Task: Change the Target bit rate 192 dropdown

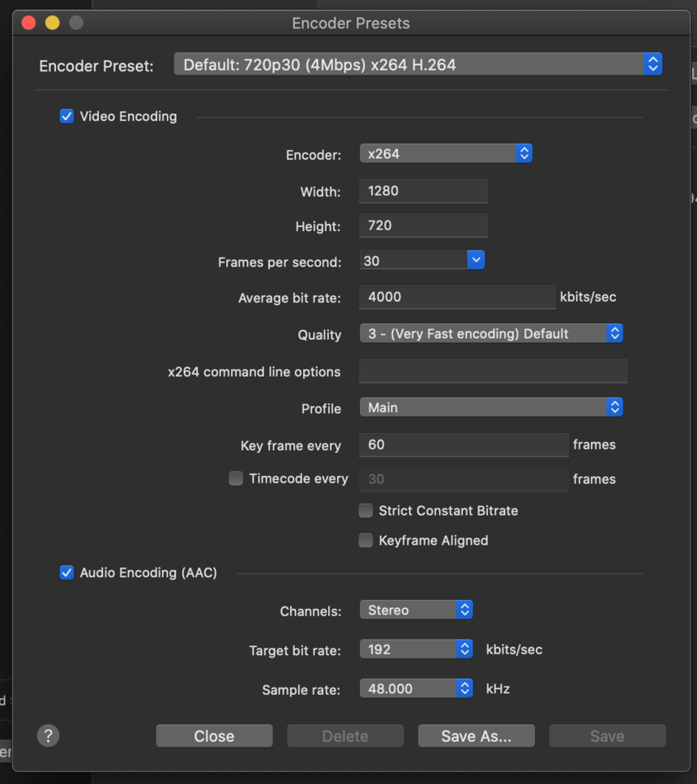Action: [x=416, y=649]
